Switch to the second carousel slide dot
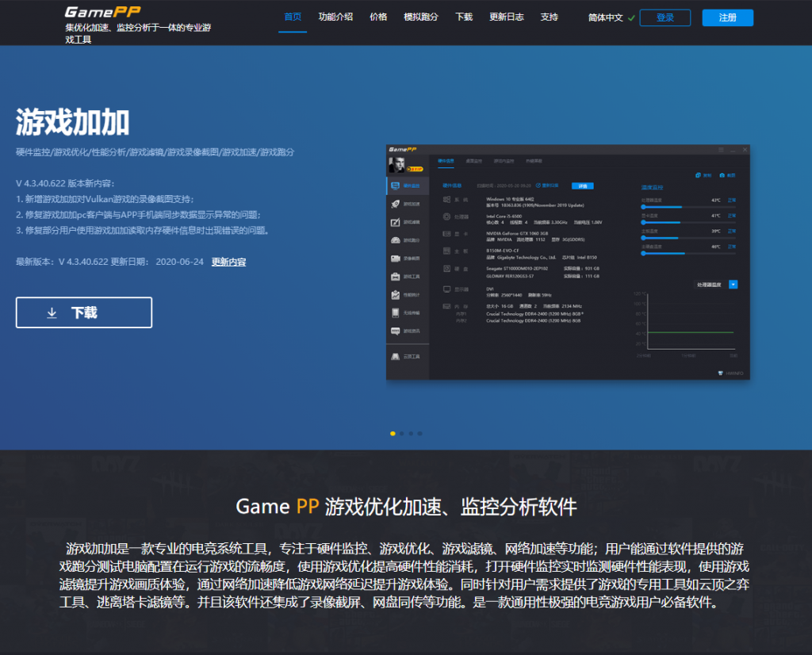This screenshot has height=655, width=812. [402, 434]
